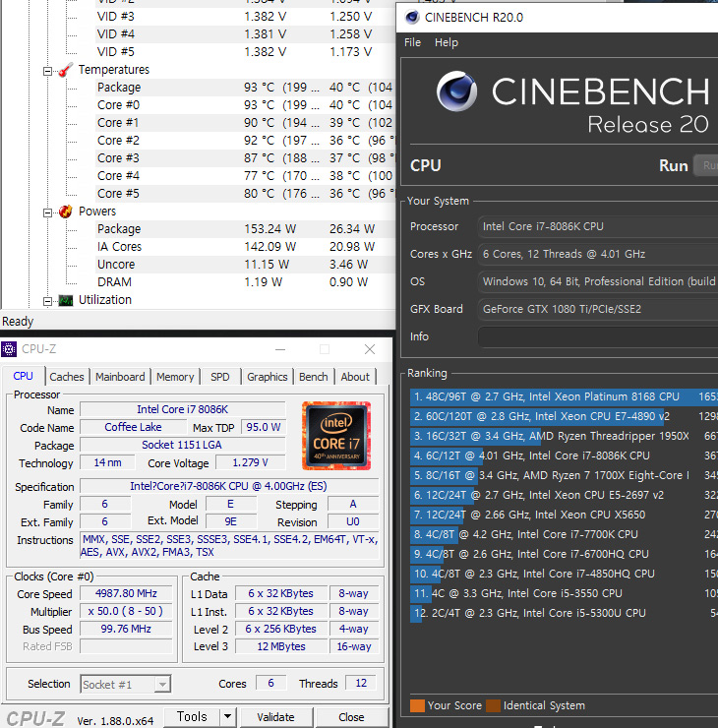Screen dimensions: 718x728
Task: Collapse the Temperatures tree node
Action: [47, 71]
